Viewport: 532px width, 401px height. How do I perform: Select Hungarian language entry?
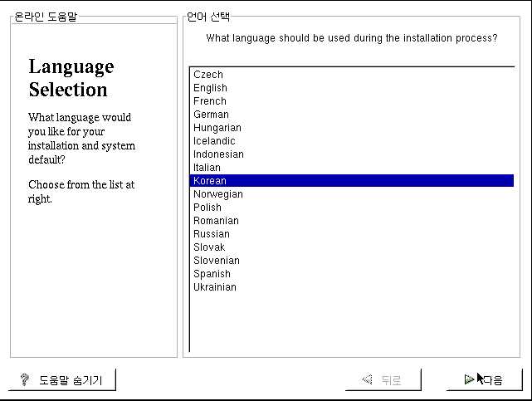point(217,128)
